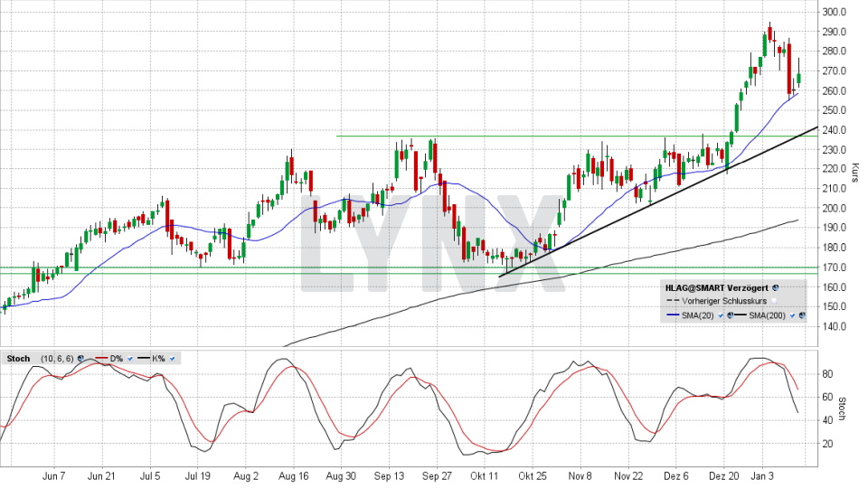
Task: Click the Aug 16 date on time axis
Action: pyautogui.click(x=293, y=475)
